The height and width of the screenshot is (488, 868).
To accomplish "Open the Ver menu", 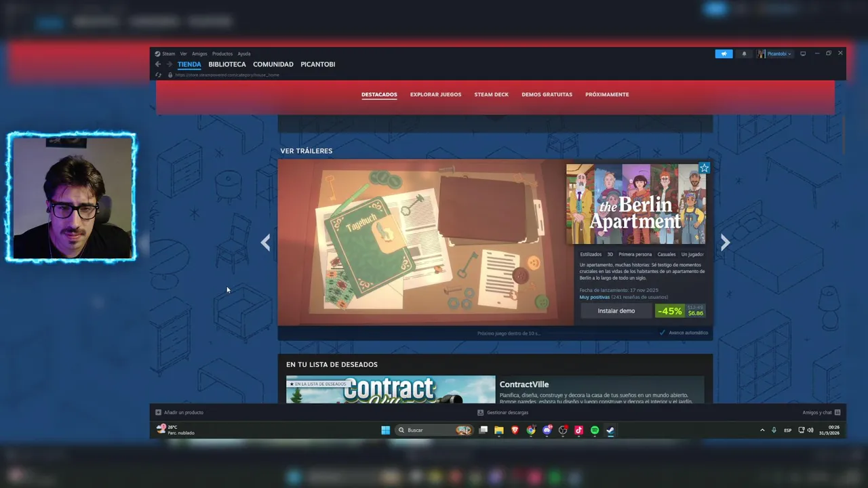I will pyautogui.click(x=183, y=54).
